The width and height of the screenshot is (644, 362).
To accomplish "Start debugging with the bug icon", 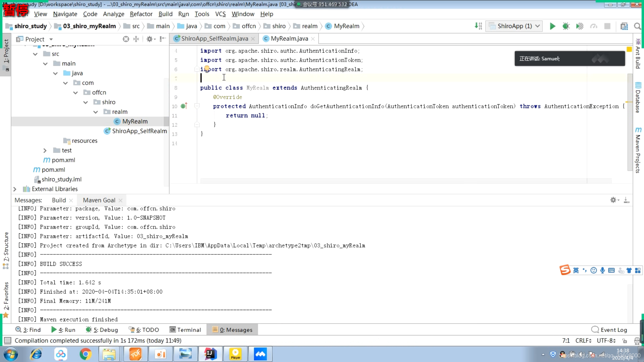I will click(566, 26).
